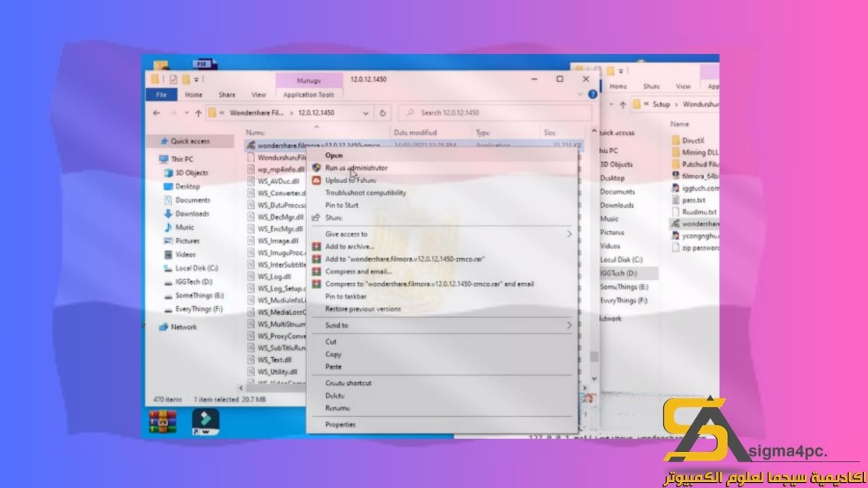The width and height of the screenshot is (868, 488).
Task: Open Properties from the context menu
Action: (x=340, y=424)
